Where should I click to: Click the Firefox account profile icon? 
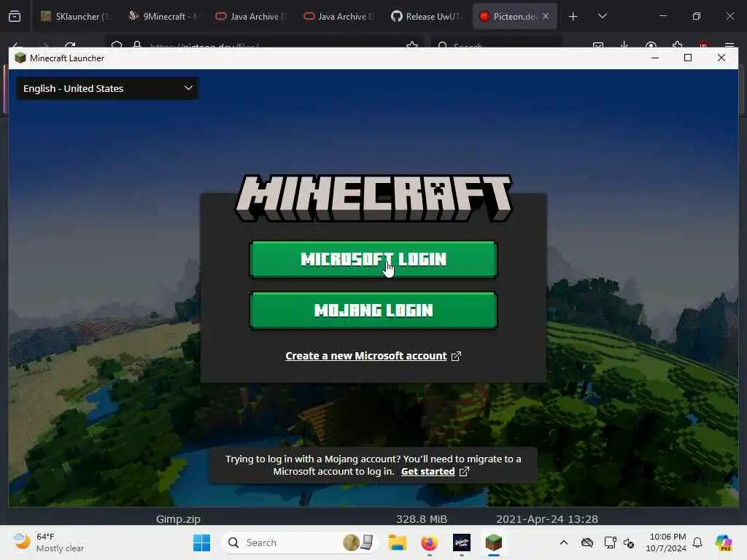tap(651, 45)
